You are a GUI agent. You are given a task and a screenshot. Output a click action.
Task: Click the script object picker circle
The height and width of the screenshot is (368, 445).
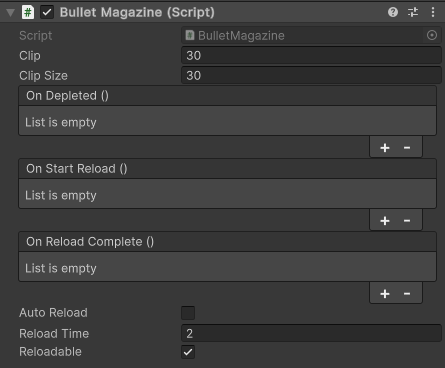click(432, 35)
